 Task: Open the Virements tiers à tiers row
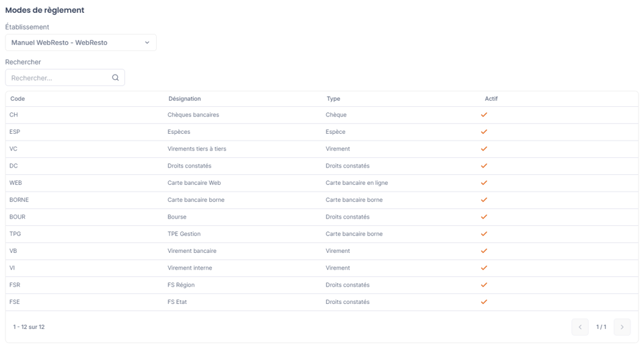322,149
